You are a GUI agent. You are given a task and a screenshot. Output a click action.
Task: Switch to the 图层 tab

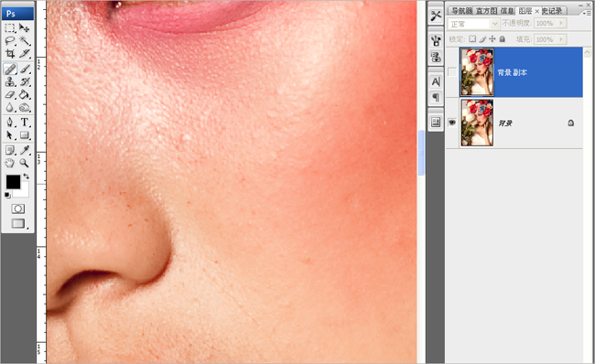click(525, 11)
